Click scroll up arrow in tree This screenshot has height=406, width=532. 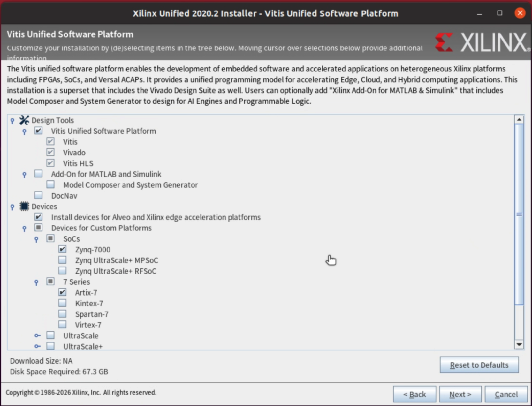pos(519,120)
